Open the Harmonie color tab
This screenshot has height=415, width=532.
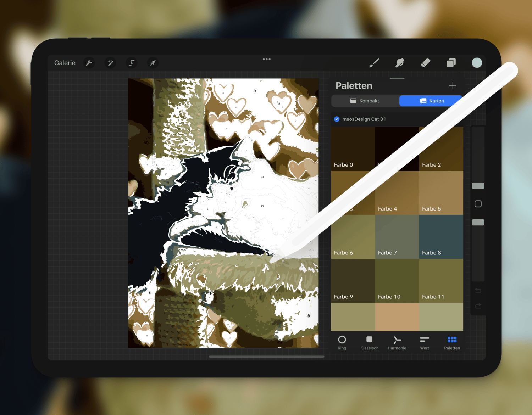point(397,343)
